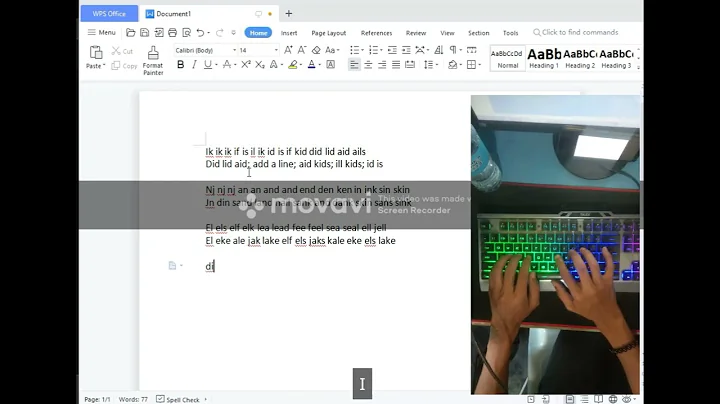The height and width of the screenshot is (404, 720).
Task: Toggle strikethrough formatting
Action: [226, 65]
